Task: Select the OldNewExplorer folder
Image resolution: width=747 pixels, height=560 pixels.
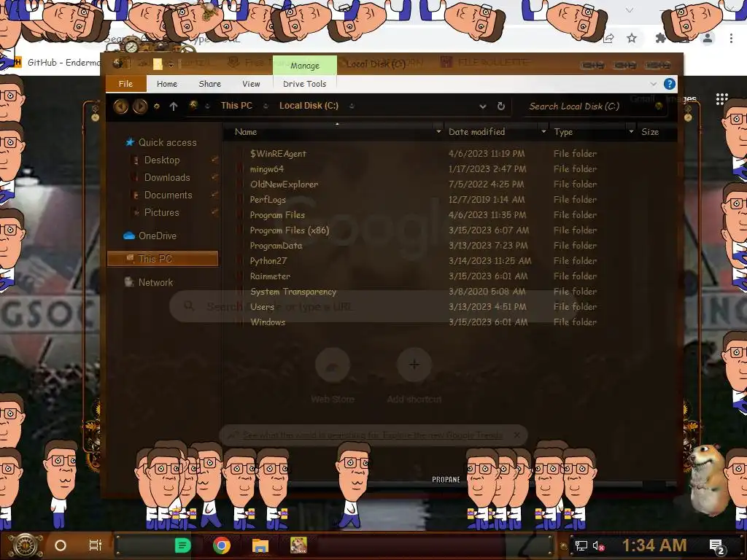Action: [x=284, y=184]
